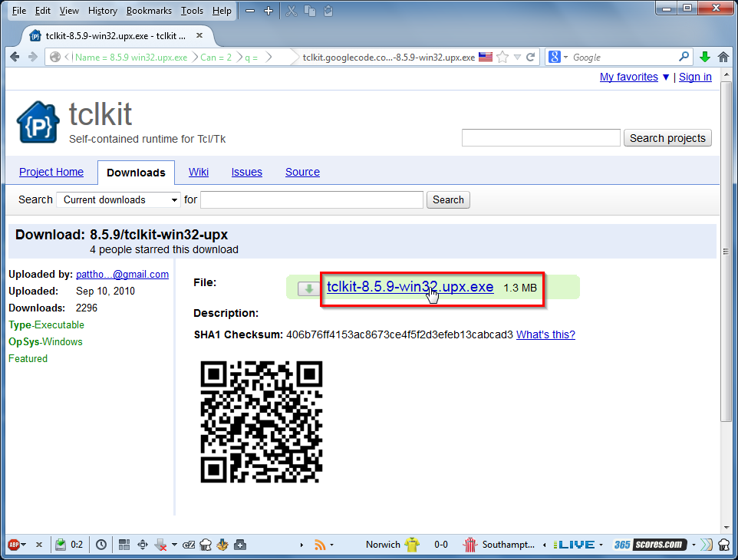Click the Search projects button

click(667, 137)
